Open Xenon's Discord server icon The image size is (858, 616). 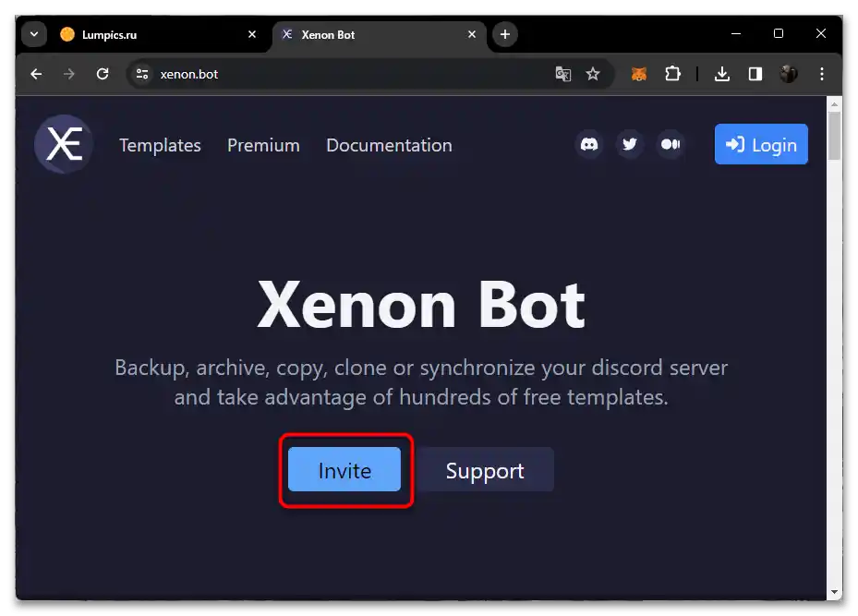[x=589, y=144]
